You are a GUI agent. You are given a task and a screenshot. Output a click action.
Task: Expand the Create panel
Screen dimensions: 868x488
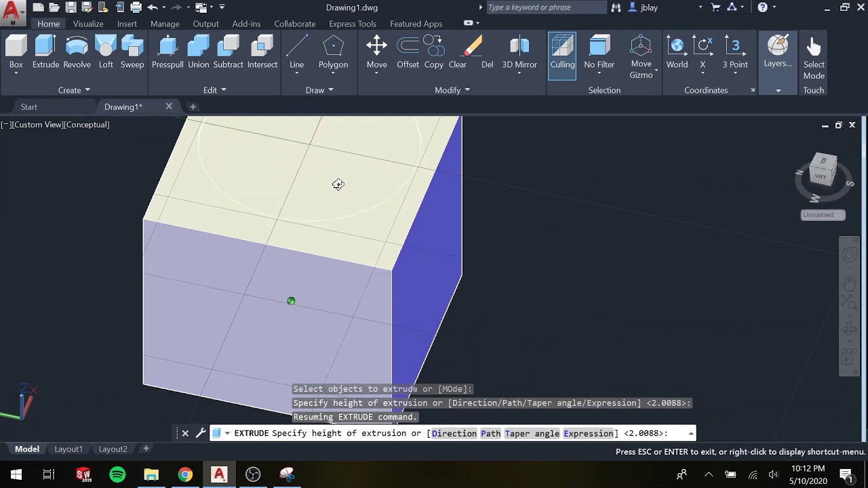click(74, 90)
